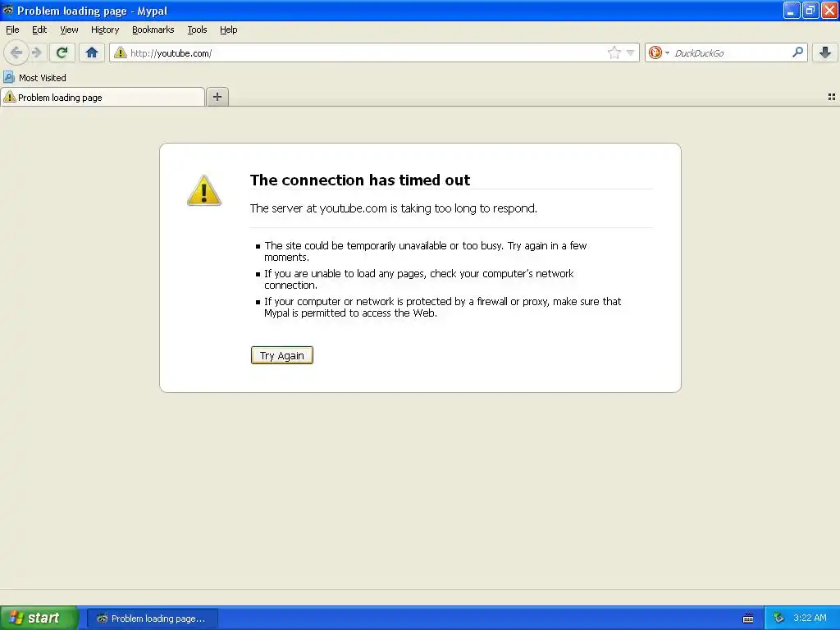Click the warning icon in address bar
This screenshot has width=840, height=630.
121,52
